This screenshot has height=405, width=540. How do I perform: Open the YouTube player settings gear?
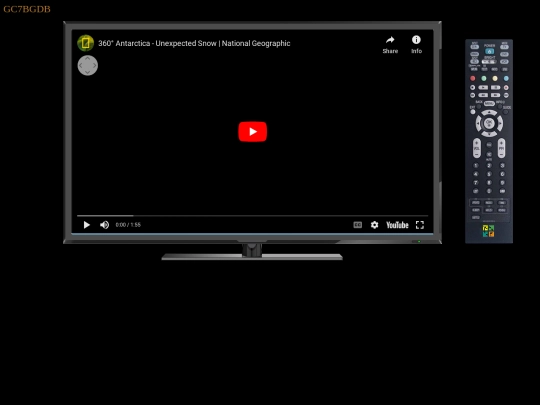point(374,225)
